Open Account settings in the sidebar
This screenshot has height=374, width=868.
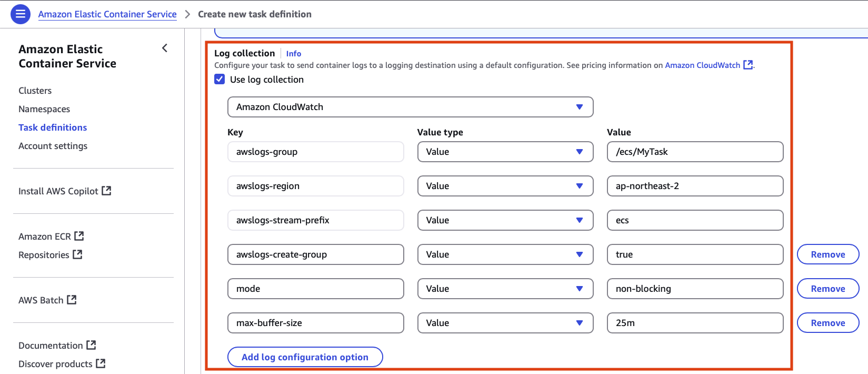point(53,146)
